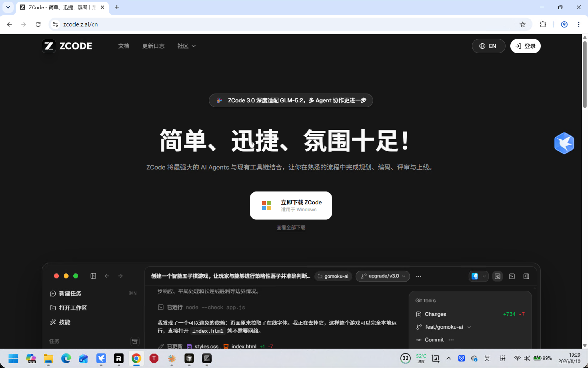
Task: Click the 'node --check app.js' command text
Action: pyautogui.click(x=215, y=307)
